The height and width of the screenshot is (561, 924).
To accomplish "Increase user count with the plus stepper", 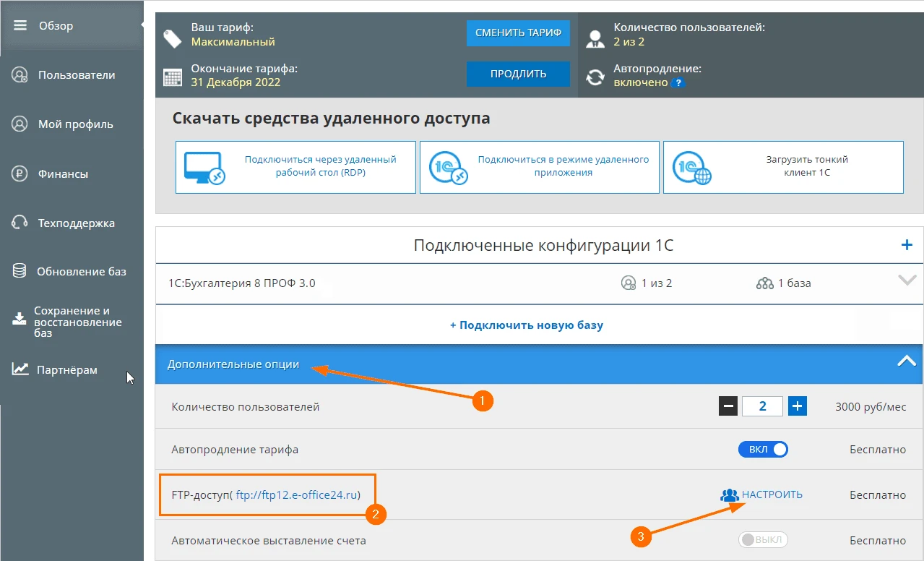I will click(x=798, y=406).
